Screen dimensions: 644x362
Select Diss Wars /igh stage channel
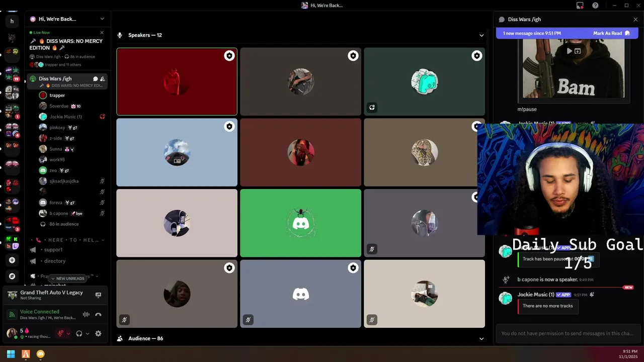(x=67, y=81)
